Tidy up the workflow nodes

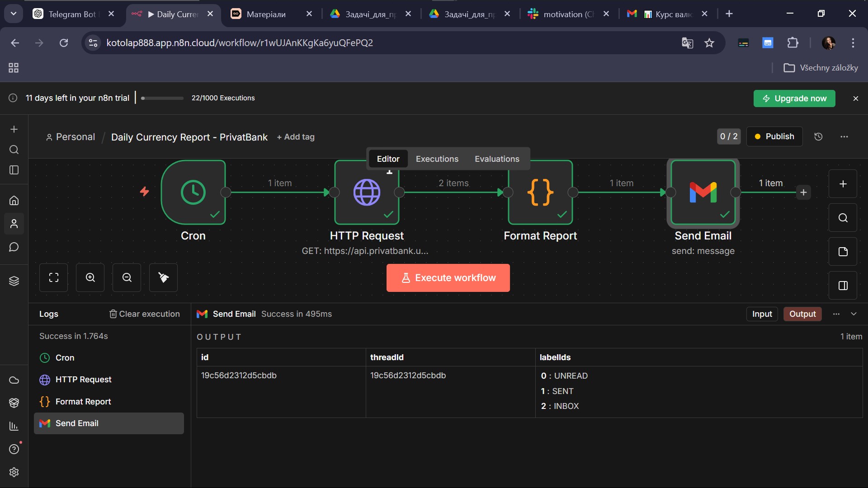(164, 277)
